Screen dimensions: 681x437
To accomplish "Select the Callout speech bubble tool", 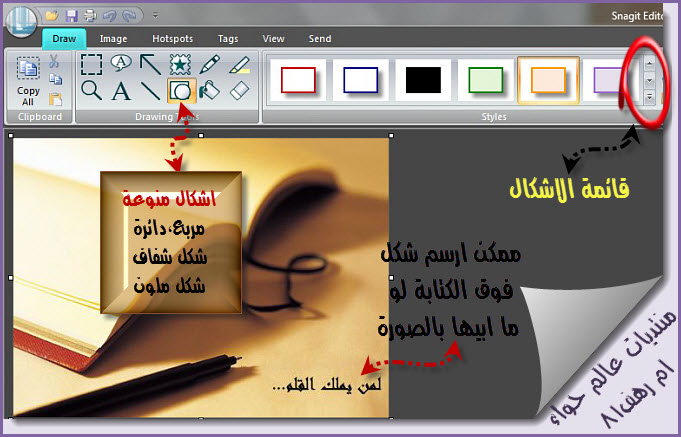I will [121, 65].
